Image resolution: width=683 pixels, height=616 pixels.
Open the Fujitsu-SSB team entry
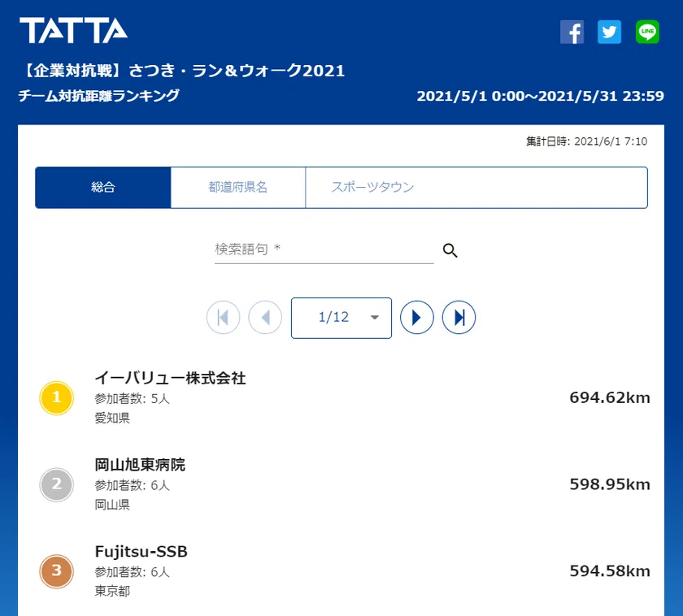(x=141, y=552)
